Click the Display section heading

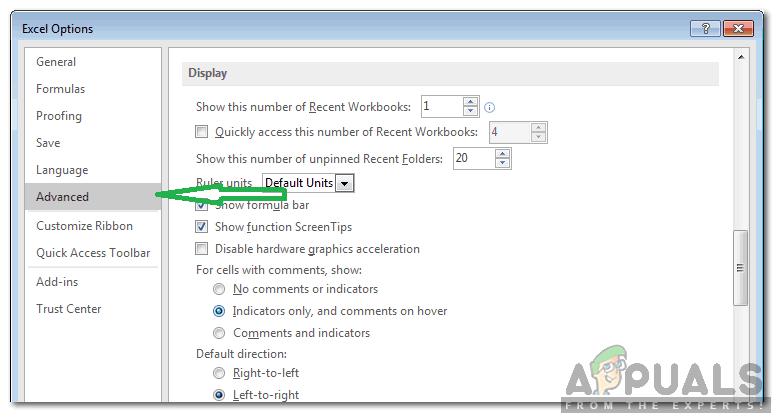coord(208,73)
